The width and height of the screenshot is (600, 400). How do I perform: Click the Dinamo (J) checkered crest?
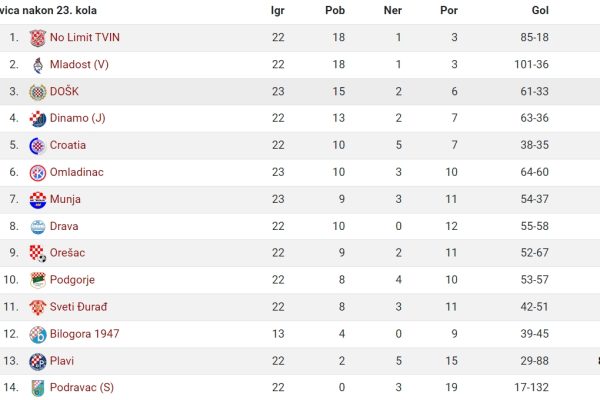point(38,119)
